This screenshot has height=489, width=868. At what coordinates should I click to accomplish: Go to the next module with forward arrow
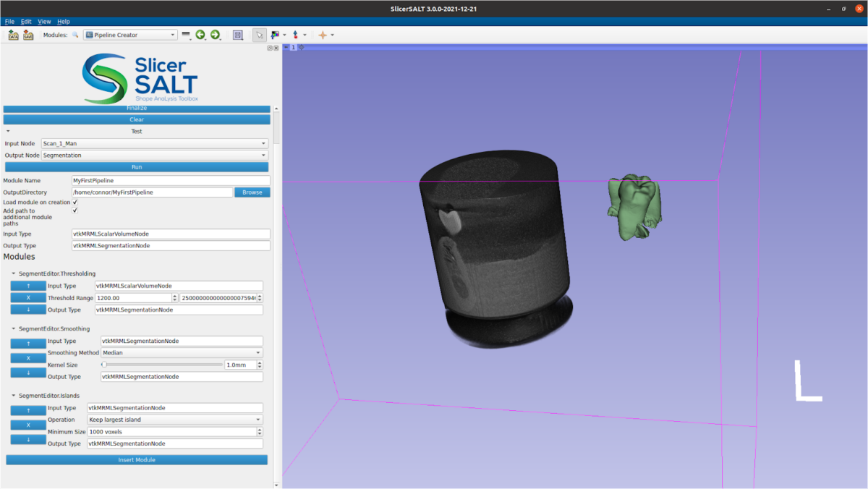215,35
